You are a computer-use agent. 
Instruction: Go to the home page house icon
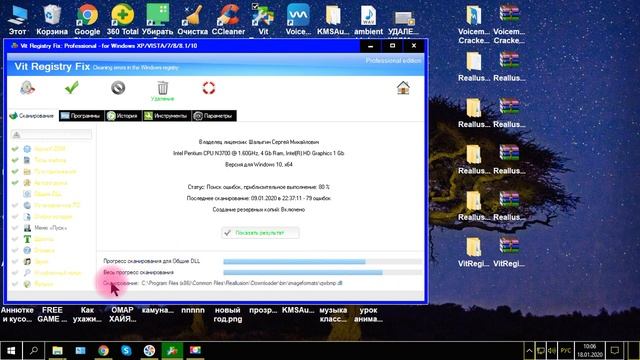[403, 88]
